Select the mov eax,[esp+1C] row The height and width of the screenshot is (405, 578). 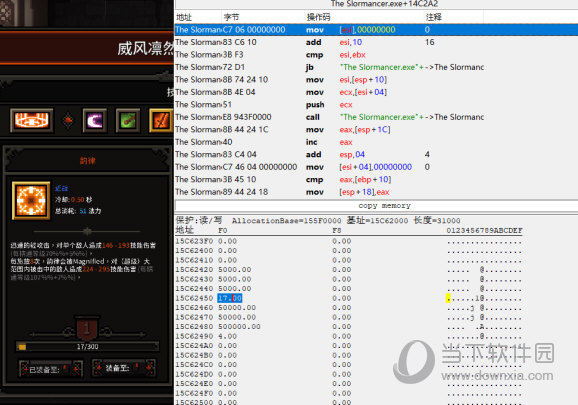tap(376, 129)
